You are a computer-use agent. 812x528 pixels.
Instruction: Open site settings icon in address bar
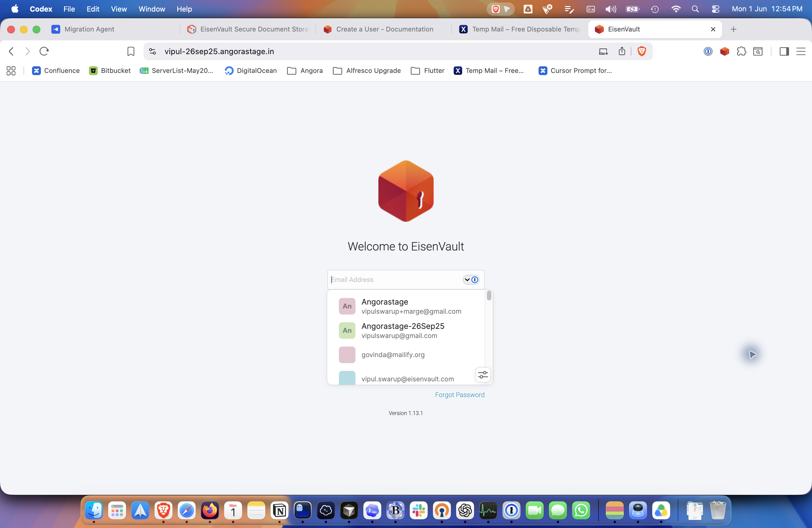[x=152, y=51]
